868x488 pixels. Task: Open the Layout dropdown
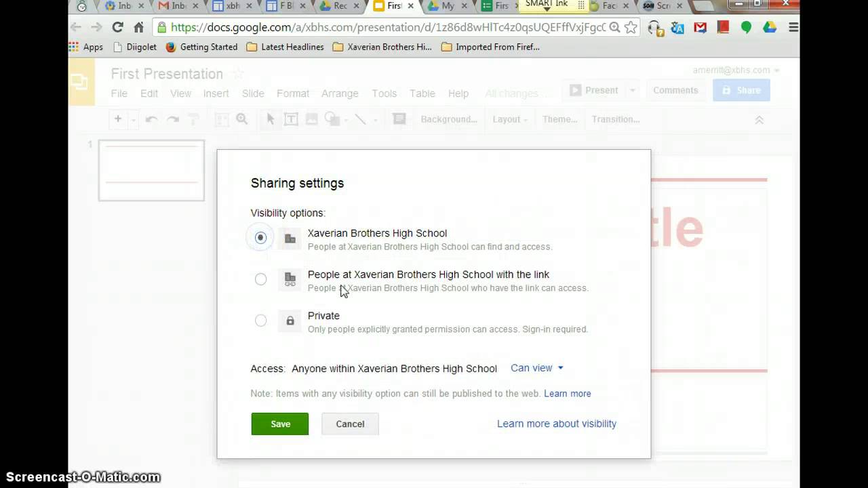(510, 119)
